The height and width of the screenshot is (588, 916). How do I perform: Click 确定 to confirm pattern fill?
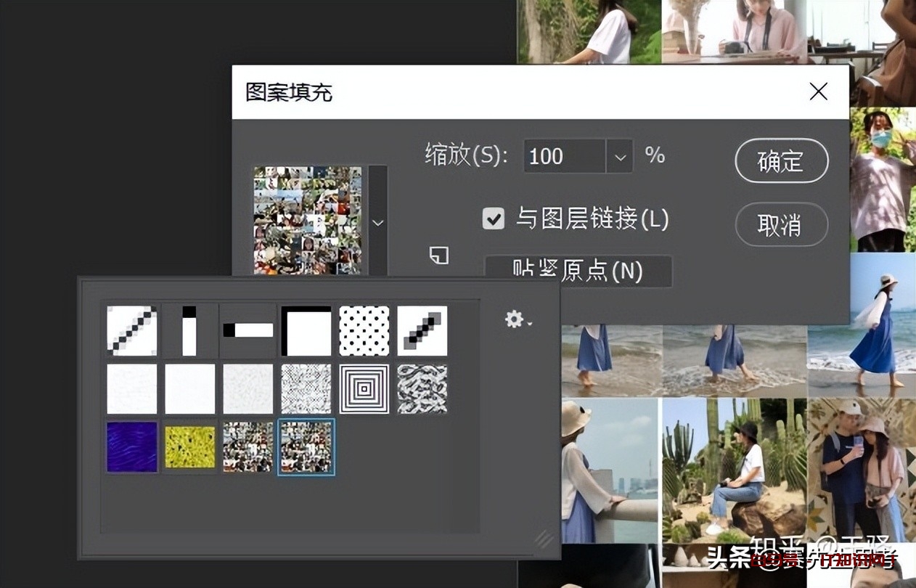(x=781, y=161)
